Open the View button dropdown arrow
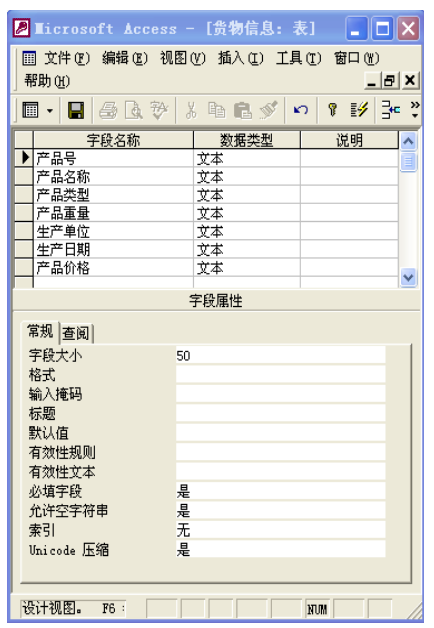The width and height of the screenshot is (434, 628). (50, 110)
